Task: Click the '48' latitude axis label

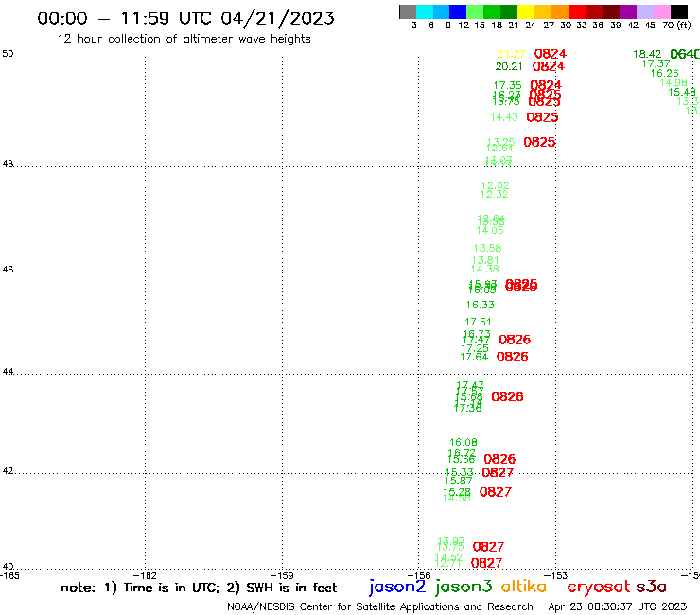Action: click(8, 164)
